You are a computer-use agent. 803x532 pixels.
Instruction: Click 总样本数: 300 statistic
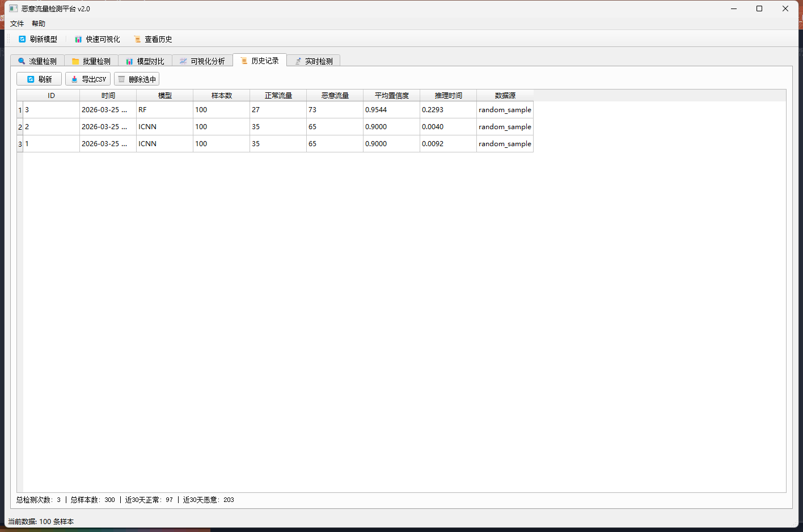pos(93,500)
